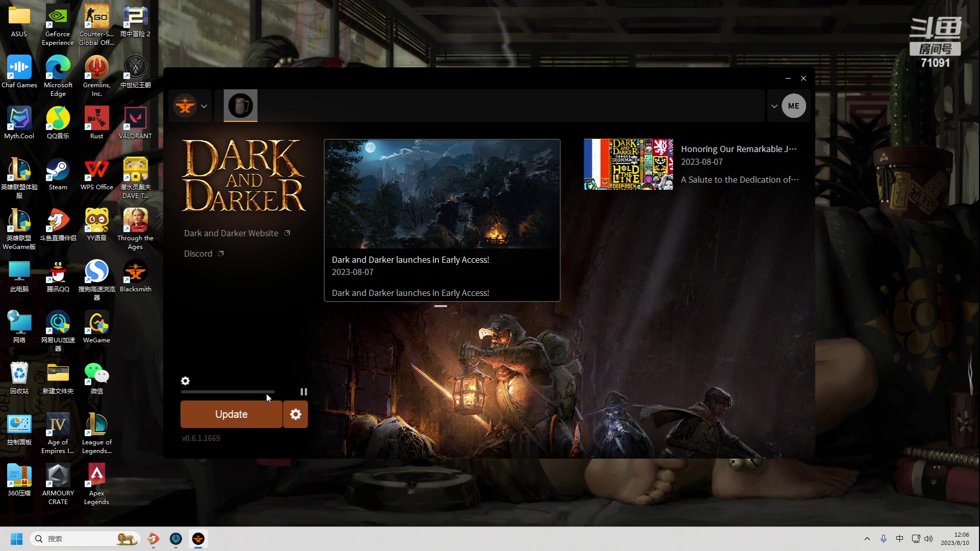980x551 pixels.
Task: Select Age of Empires IV desktop icon
Action: click(58, 434)
